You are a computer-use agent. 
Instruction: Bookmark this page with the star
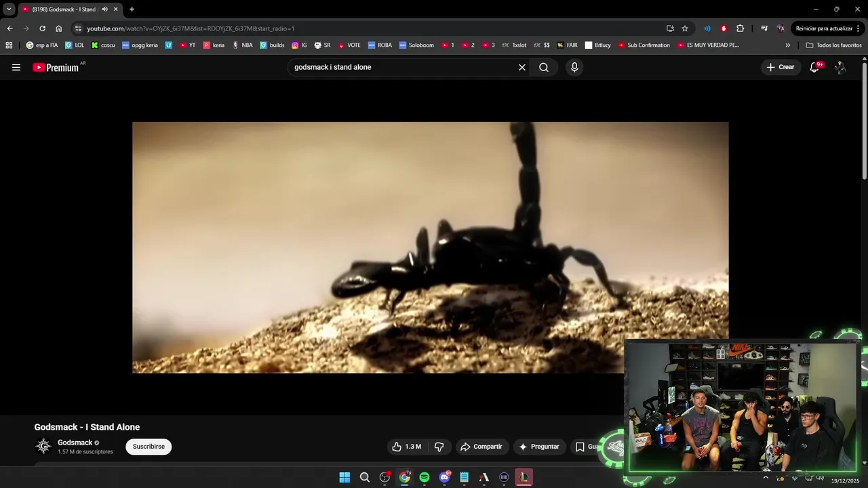tap(685, 28)
